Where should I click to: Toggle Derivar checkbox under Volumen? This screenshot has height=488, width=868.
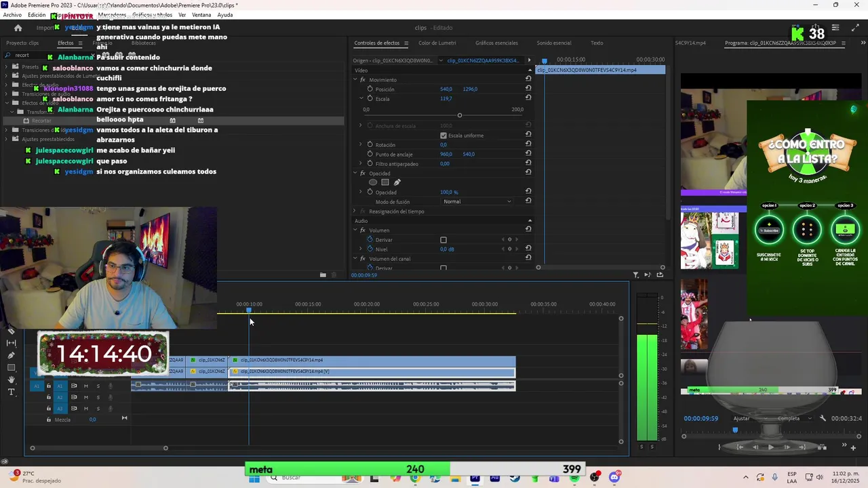point(443,240)
